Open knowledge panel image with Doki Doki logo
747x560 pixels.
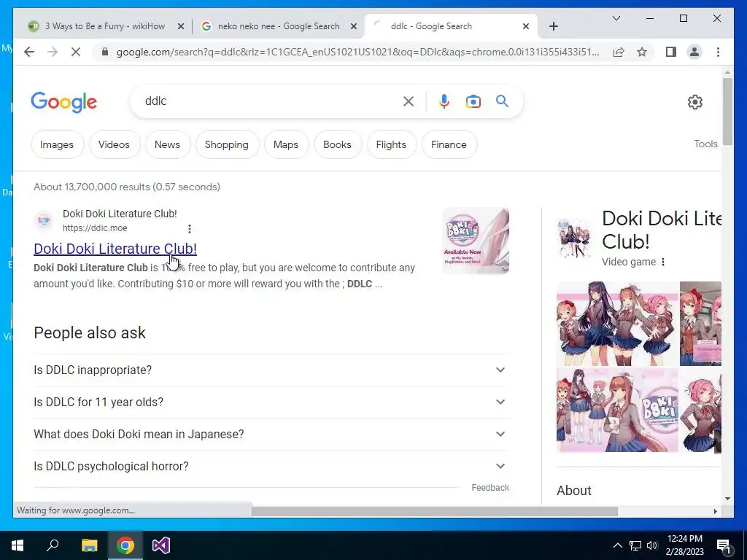pyautogui.click(x=617, y=410)
